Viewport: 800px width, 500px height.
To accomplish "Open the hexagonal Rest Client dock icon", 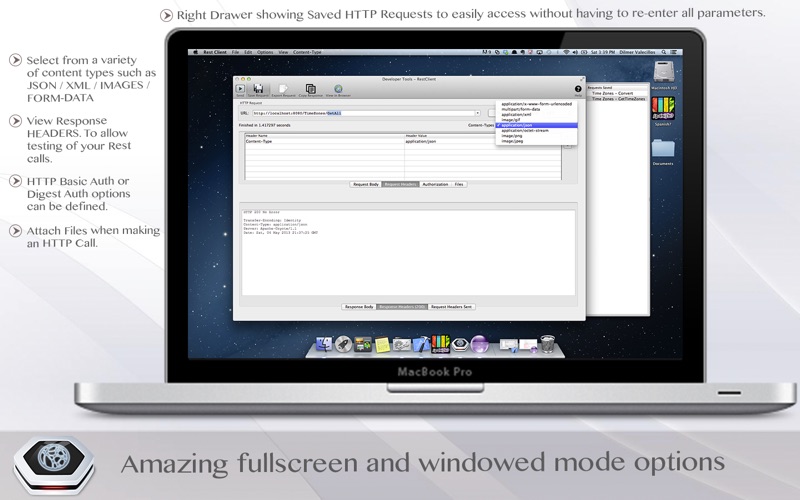I will 460,345.
